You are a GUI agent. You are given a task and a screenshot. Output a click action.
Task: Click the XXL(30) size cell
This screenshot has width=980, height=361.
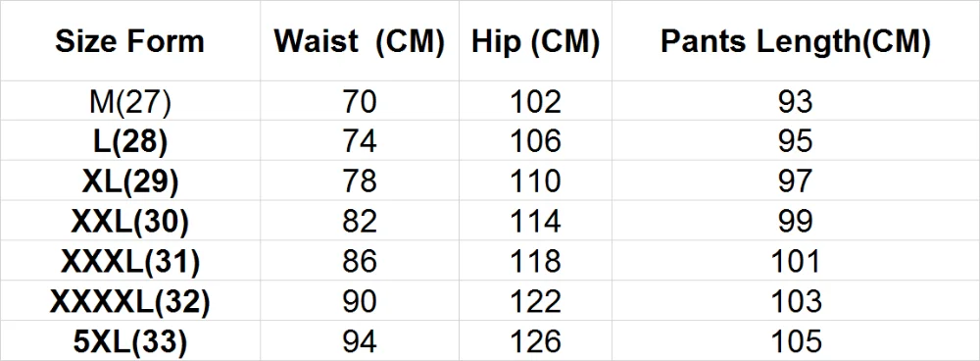(x=130, y=221)
